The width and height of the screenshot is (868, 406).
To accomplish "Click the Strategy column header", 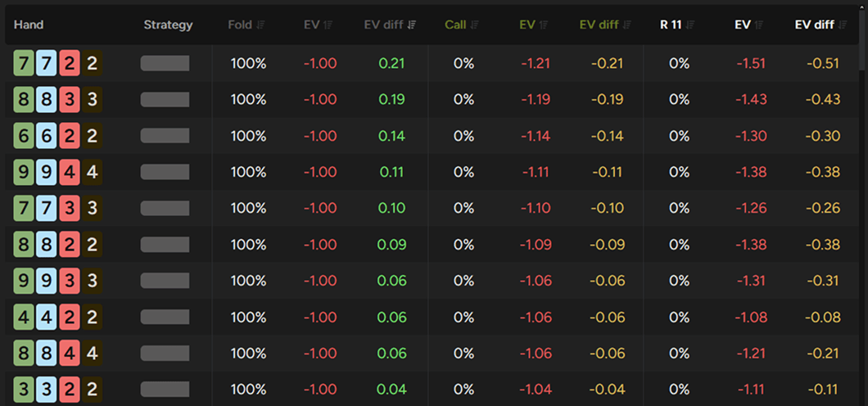I will 169,25.
